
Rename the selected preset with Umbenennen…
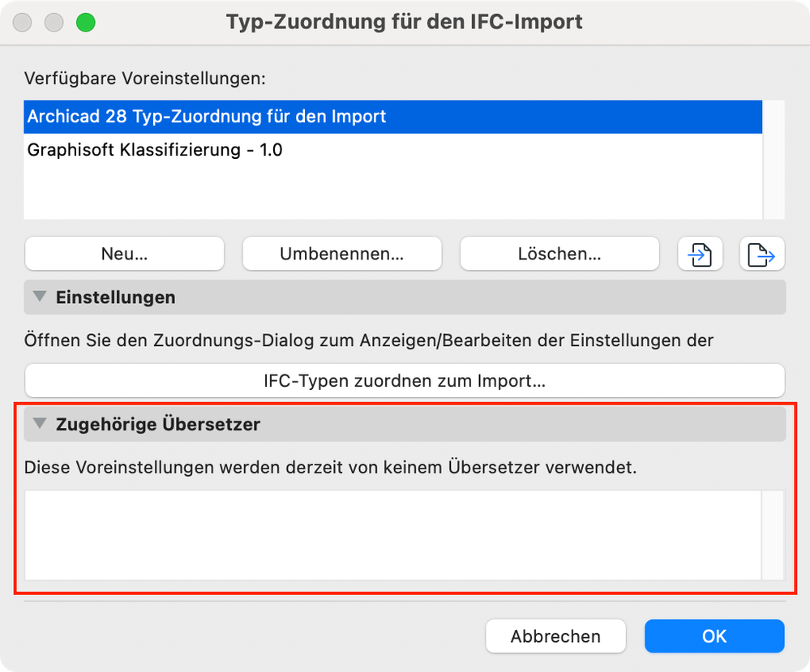tap(341, 253)
